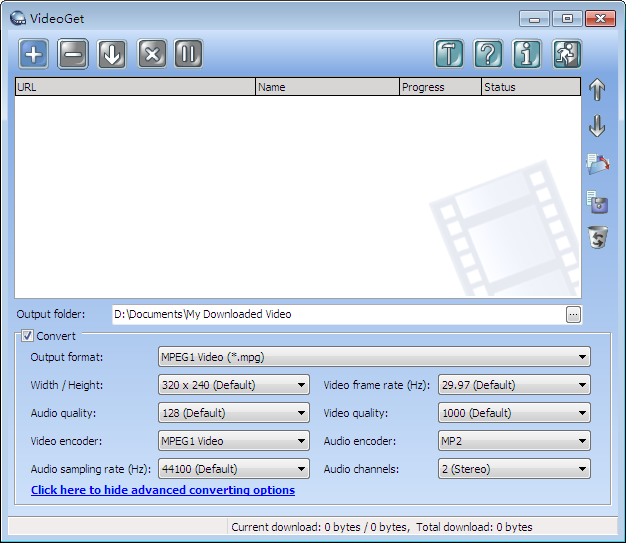Click the 'Output folder:' label
The image size is (626, 543).
click(51, 314)
